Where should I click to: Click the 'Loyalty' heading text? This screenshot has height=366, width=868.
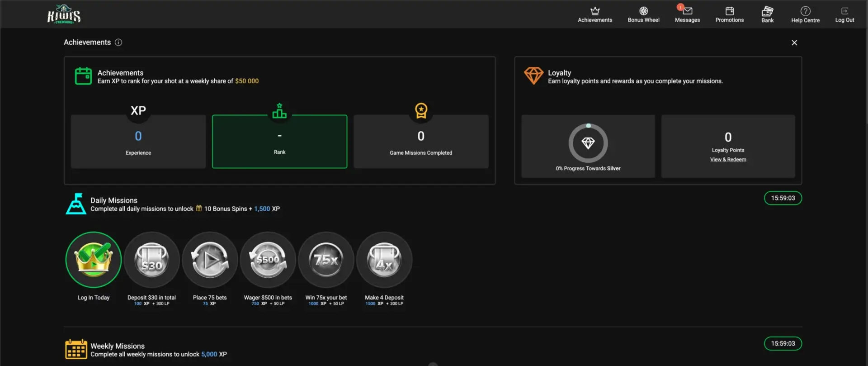tap(559, 73)
